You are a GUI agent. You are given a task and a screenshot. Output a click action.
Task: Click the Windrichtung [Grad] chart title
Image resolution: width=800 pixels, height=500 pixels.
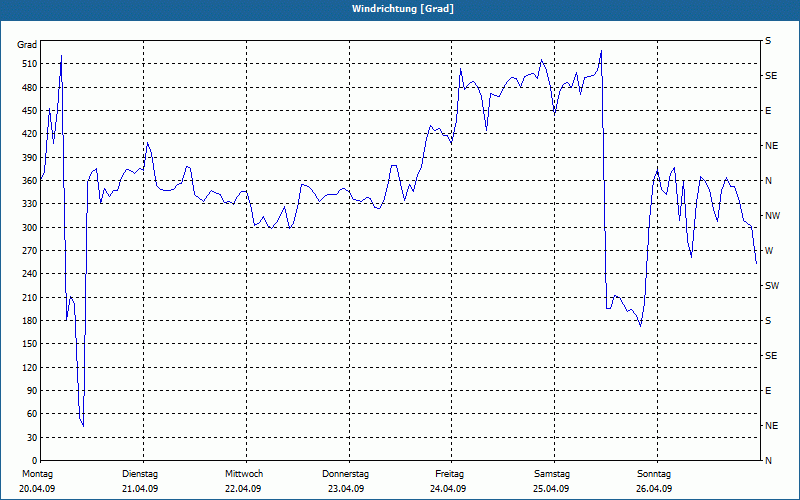(x=403, y=9)
